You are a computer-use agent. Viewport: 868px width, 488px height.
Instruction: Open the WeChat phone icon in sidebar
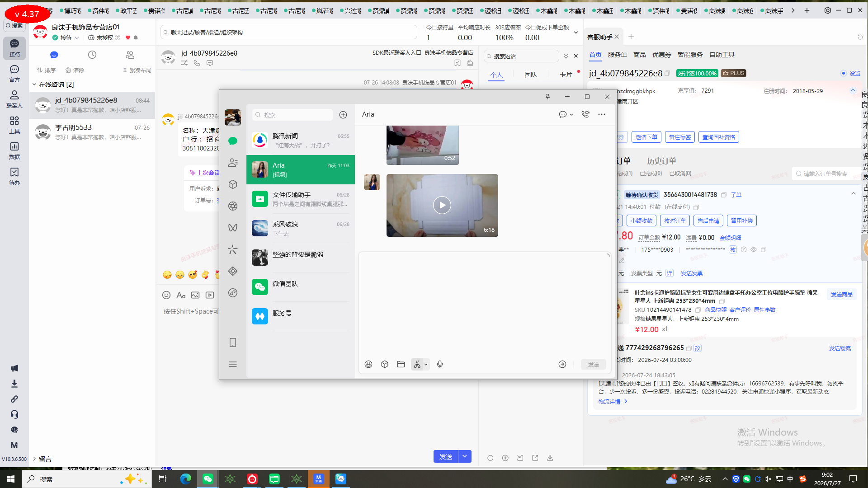[233, 343]
